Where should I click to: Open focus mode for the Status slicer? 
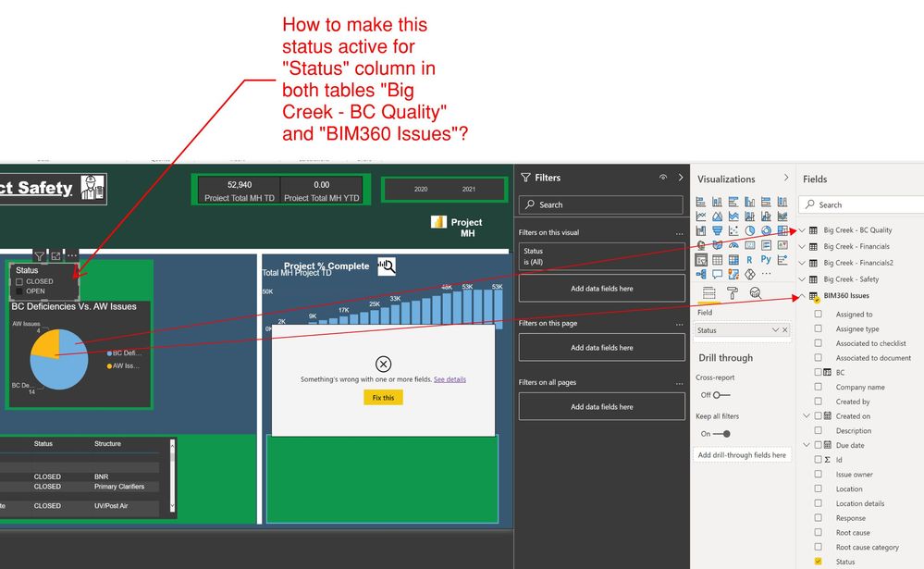point(56,256)
